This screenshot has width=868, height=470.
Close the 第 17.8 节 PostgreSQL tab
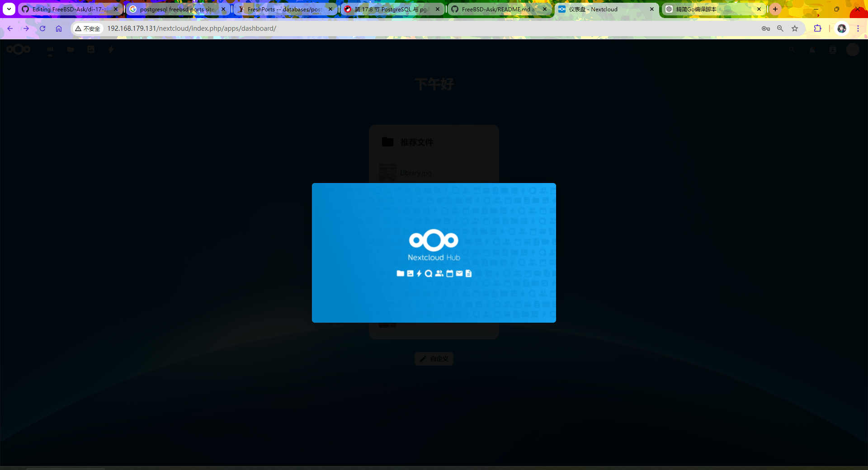(x=438, y=9)
